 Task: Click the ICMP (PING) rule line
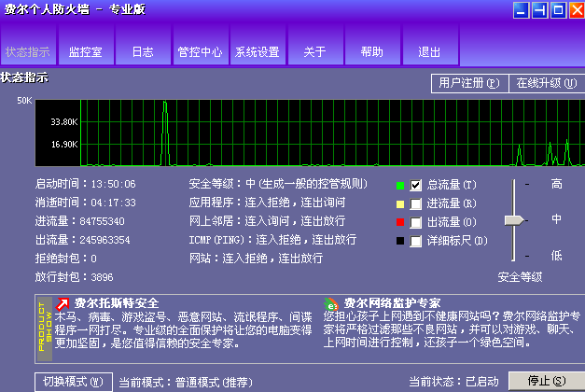click(272, 240)
